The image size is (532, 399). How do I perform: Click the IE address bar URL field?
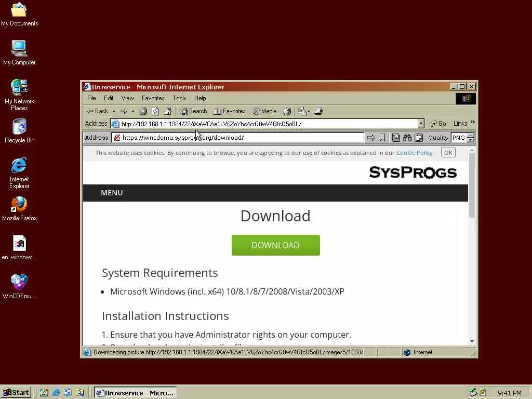[x=268, y=124]
